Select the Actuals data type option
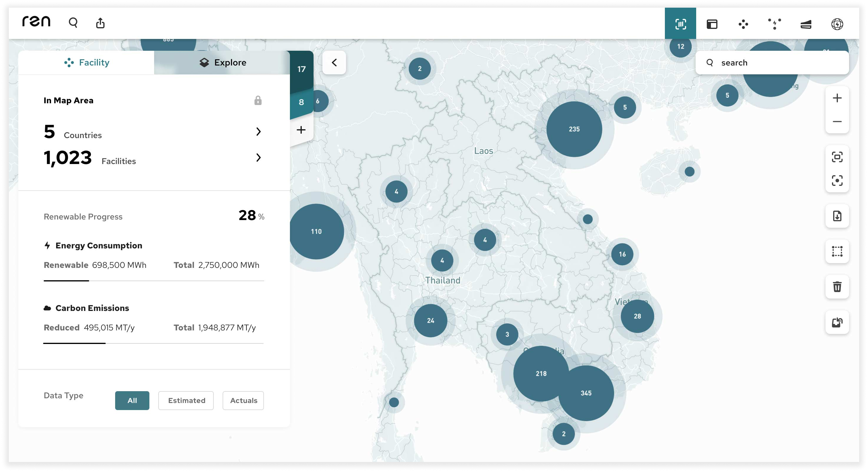 (243, 400)
